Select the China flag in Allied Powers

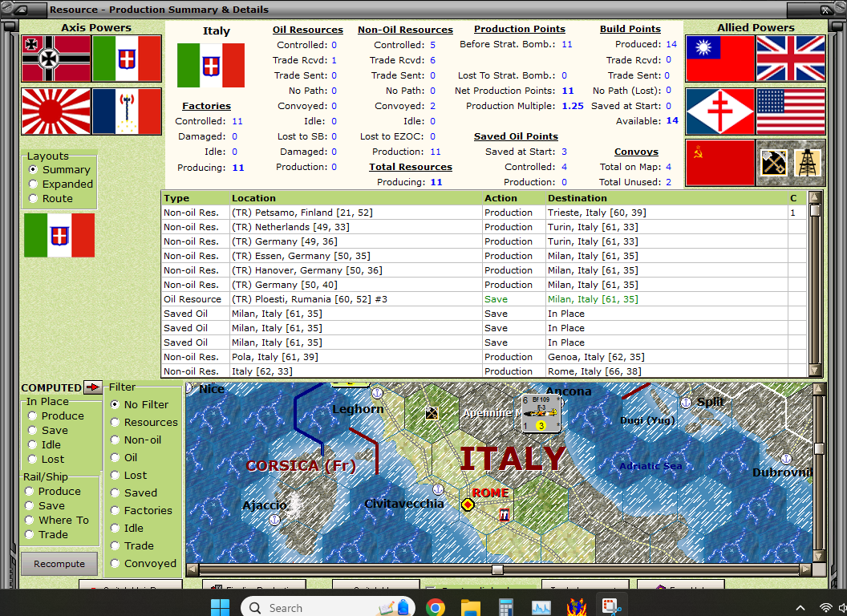[x=720, y=59]
